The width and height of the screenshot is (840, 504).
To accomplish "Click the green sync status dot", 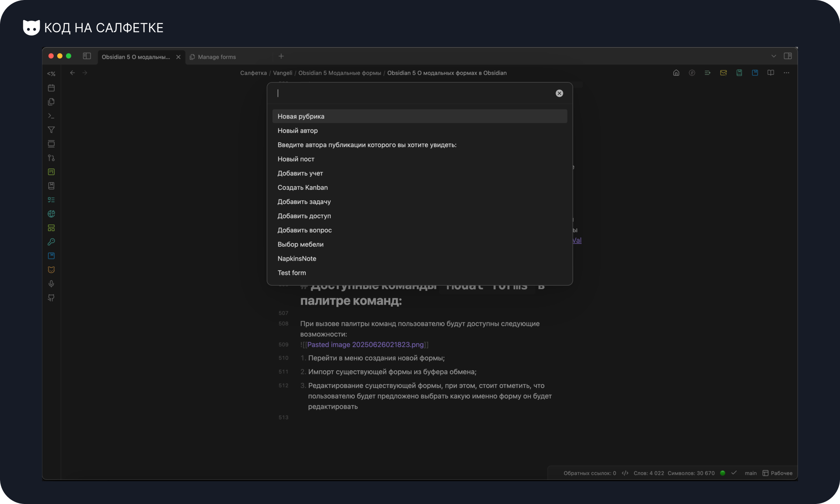I will point(723,473).
